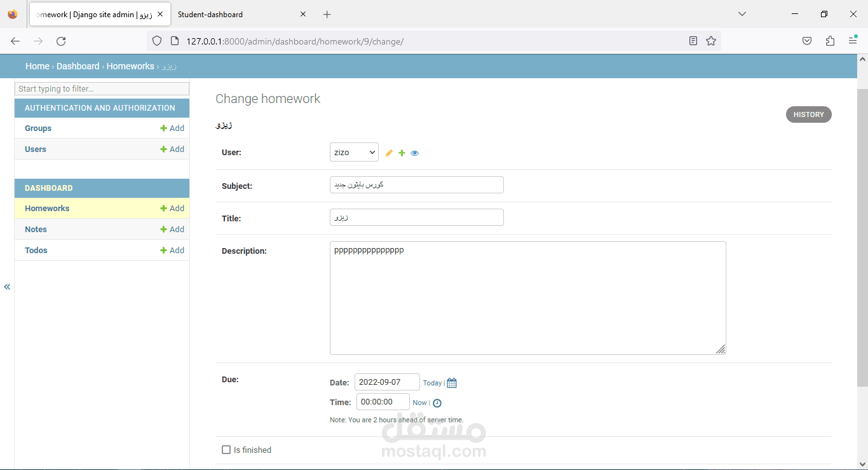868x470 pixels.
Task: Close the Django site admin tab
Action: point(160,14)
